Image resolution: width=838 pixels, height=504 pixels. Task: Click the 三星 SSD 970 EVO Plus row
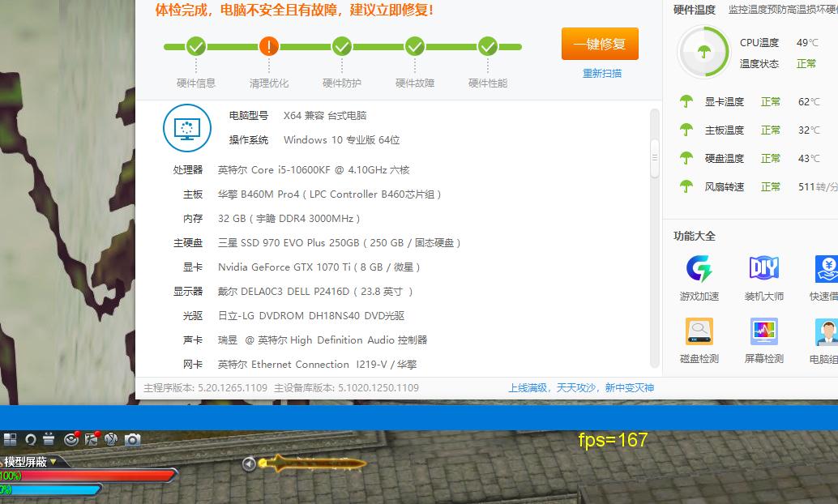(x=317, y=242)
